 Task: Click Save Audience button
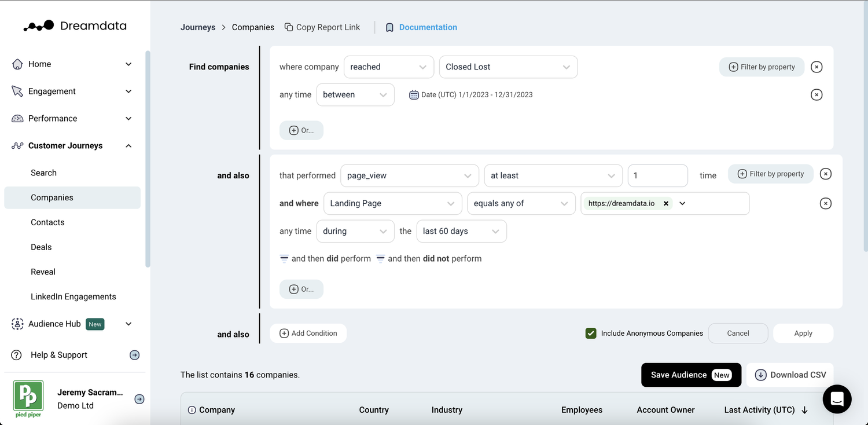tap(691, 375)
